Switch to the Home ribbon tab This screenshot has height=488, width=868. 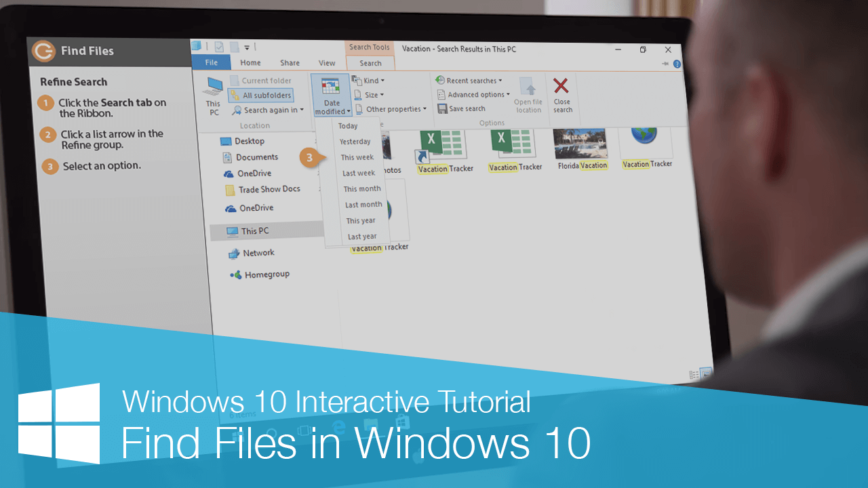(250, 62)
